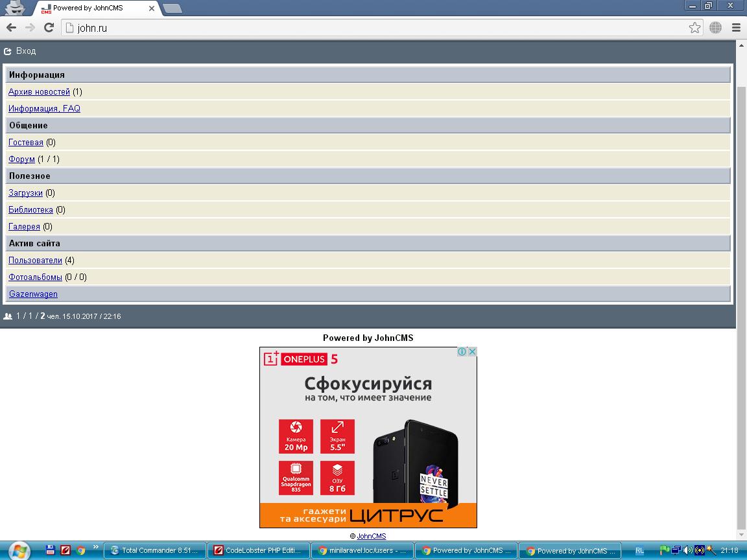The height and width of the screenshot is (560, 747).
Task: Open the ad info (i) icon
Action: 462,351
